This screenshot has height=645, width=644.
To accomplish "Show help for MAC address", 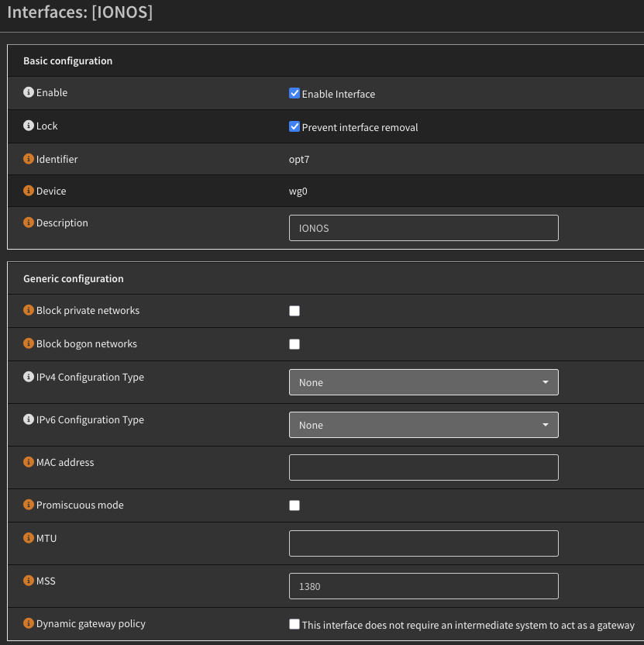I will [29, 462].
